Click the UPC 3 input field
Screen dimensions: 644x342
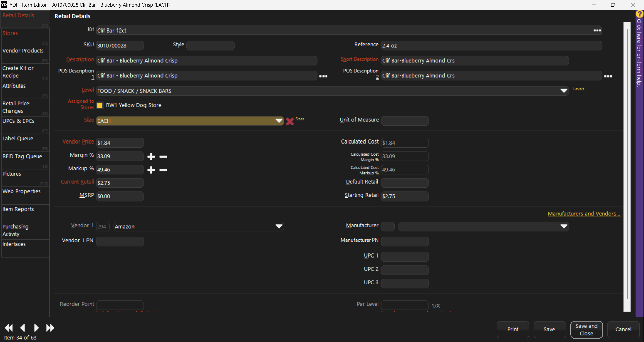405,284
